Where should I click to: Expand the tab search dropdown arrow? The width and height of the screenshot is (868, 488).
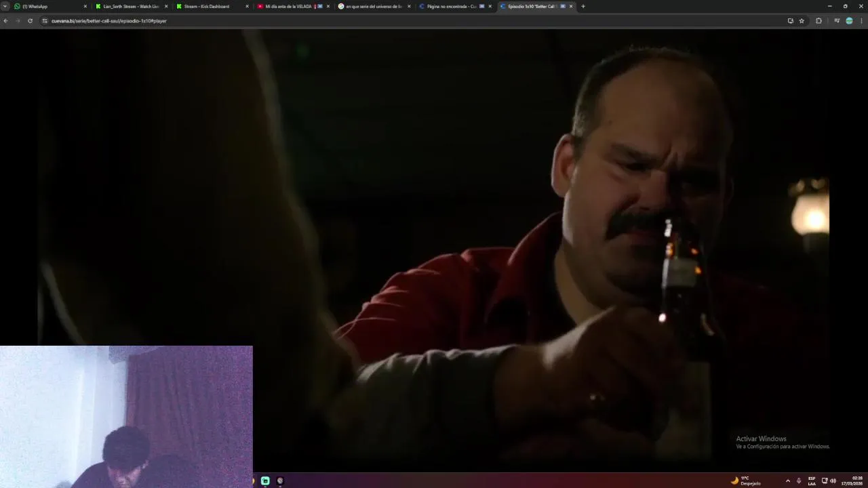click(5, 6)
